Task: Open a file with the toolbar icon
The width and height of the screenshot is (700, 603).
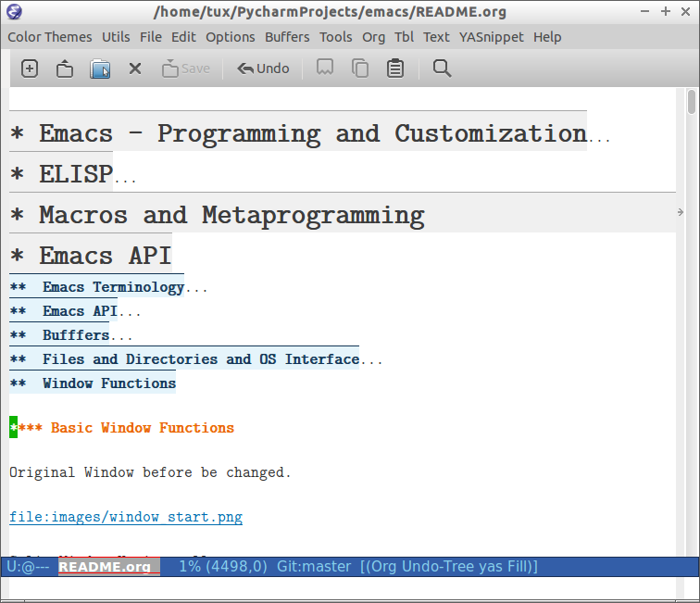Action: click(x=65, y=69)
